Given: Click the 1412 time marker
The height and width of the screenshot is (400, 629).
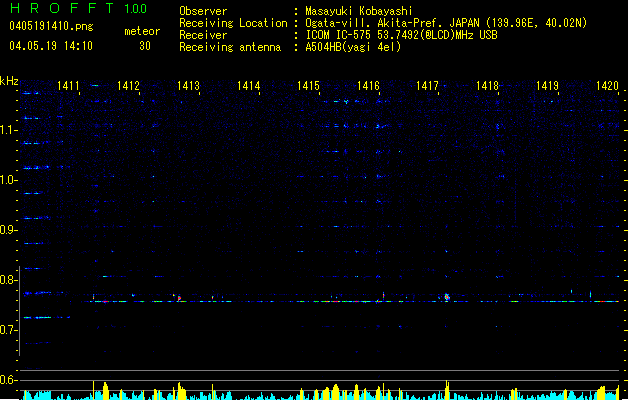Looking at the screenshot, I should 128,86.
